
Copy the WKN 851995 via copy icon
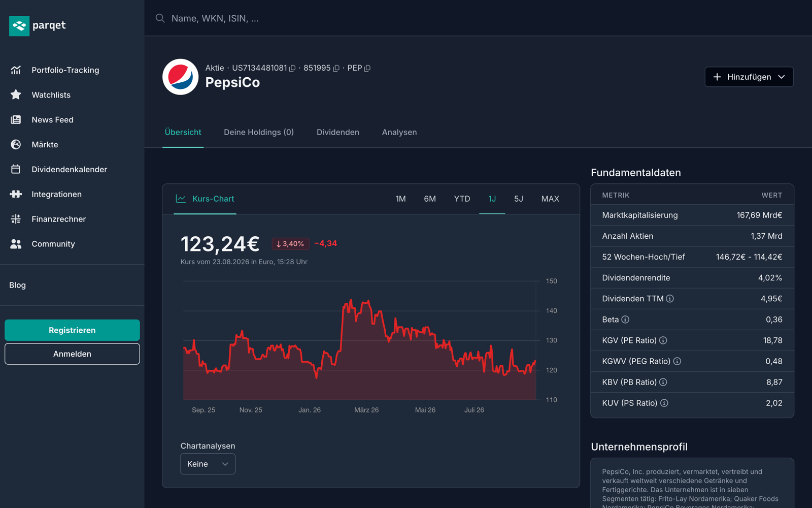pyautogui.click(x=336, y=68)
